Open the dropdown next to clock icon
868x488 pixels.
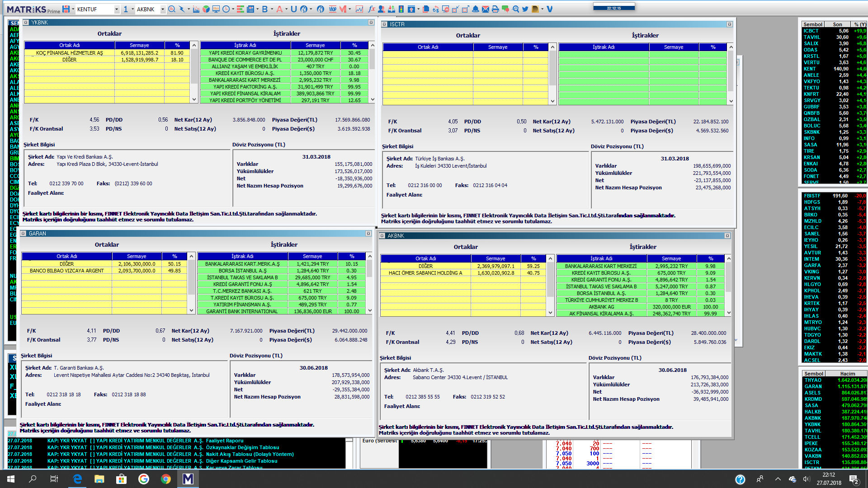pos(233,9)
